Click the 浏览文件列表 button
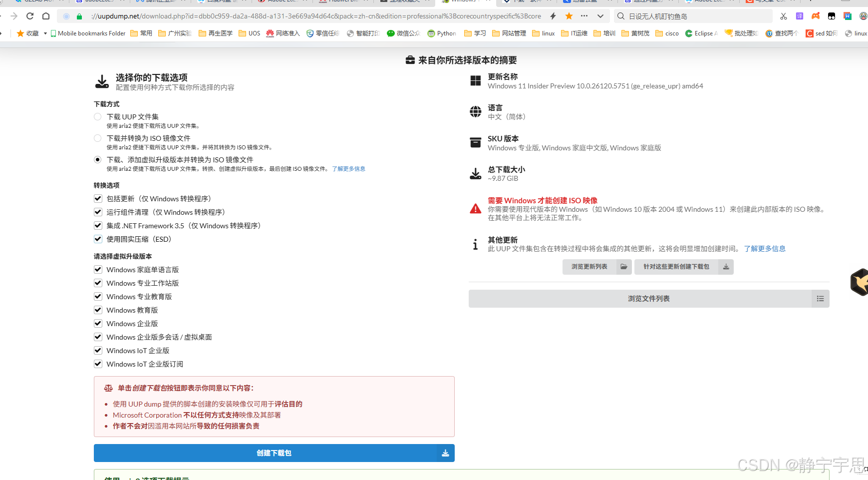The image size is (868, 480). pyautogui.click(x=649, y=299)
